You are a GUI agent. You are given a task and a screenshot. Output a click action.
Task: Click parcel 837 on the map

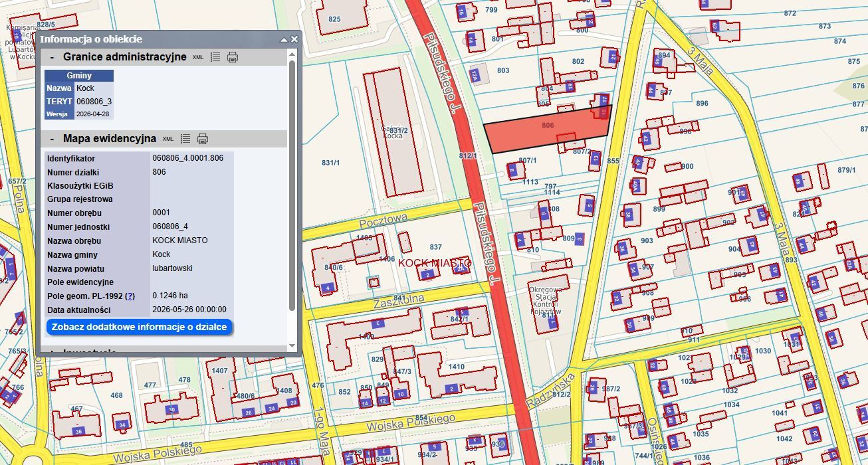[436, 247]
